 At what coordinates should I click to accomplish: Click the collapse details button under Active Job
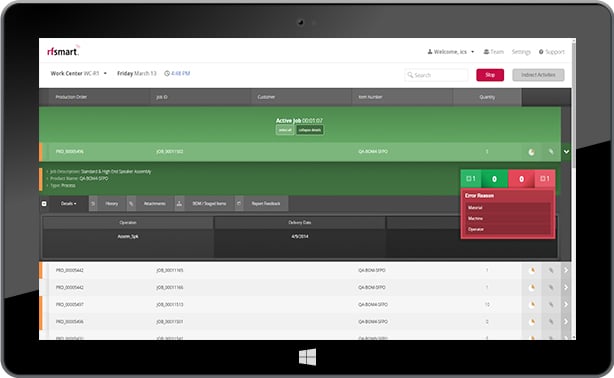point(310,130)
